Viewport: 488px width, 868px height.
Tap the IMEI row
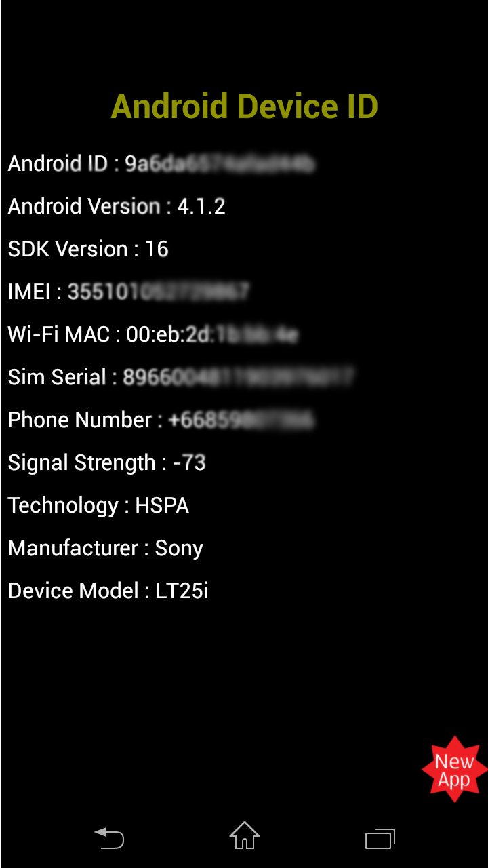coord(129,292)
